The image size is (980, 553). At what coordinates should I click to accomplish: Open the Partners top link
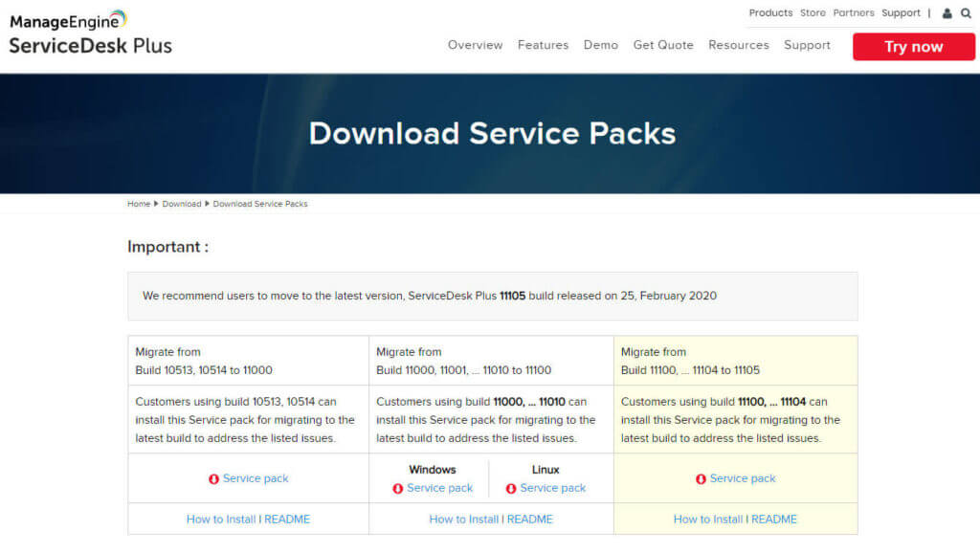(853, 13)
